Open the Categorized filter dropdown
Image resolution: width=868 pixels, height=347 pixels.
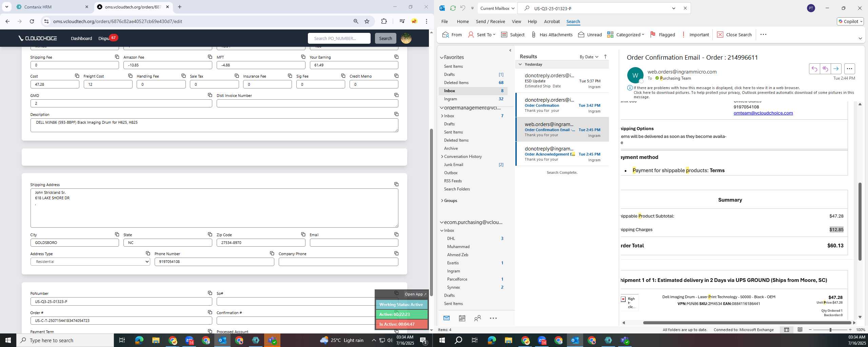pyautogui.click(x=626, y=35)
